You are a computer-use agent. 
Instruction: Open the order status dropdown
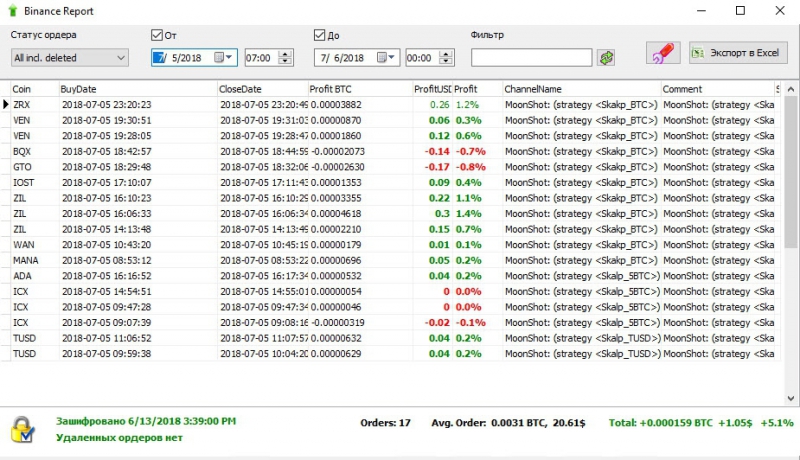pyautogui.click(x=69, y=58)
